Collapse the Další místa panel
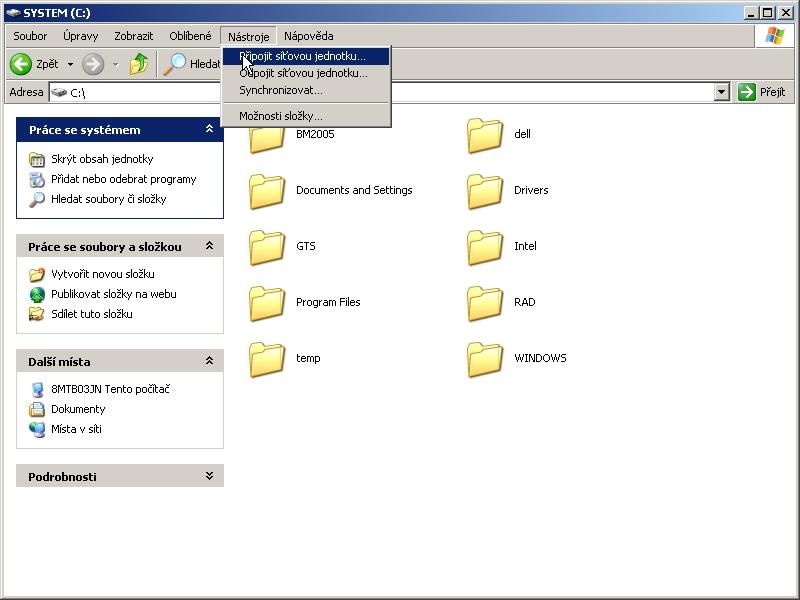Viewport: 800px width, 600px height. click(x=209, y=361)
